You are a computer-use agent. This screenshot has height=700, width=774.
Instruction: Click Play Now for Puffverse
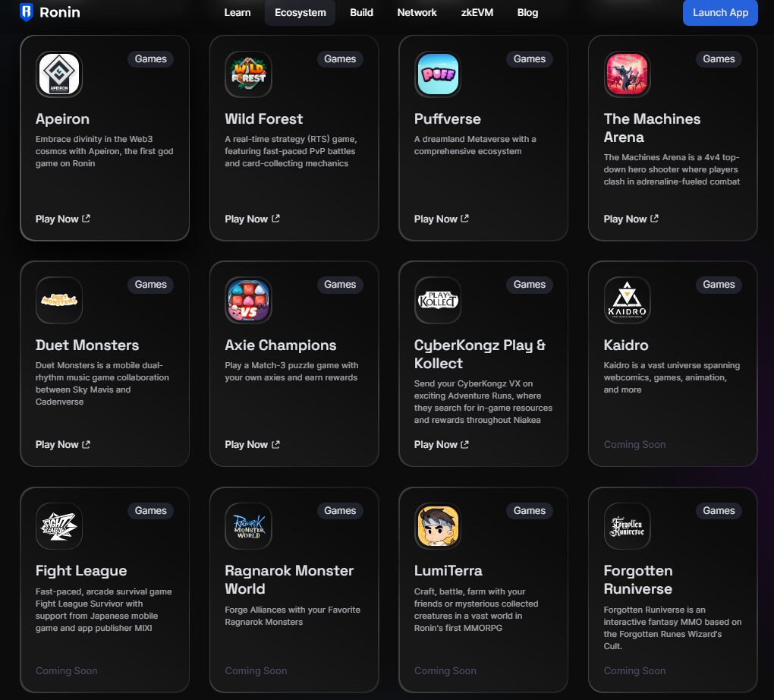click(442, 219)
